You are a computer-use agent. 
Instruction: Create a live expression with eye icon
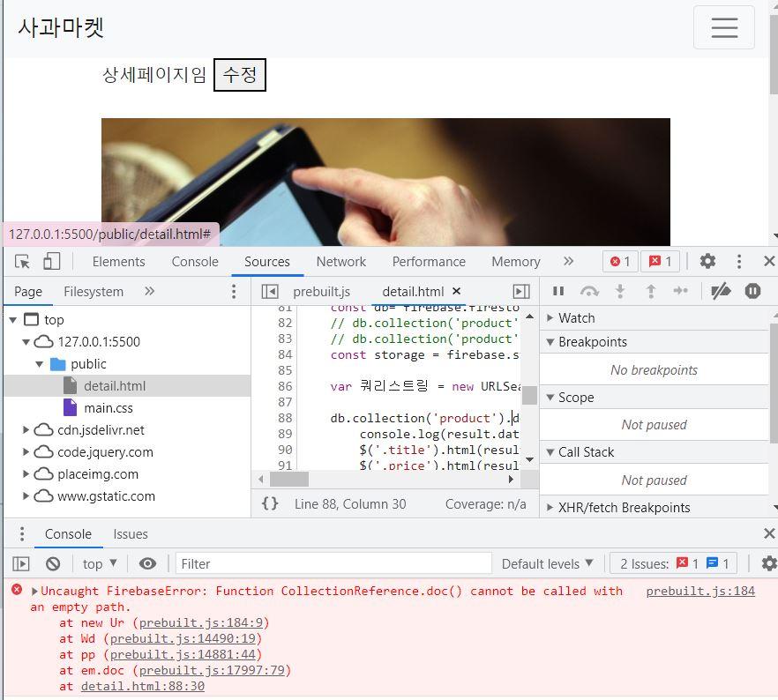[147, 563]
